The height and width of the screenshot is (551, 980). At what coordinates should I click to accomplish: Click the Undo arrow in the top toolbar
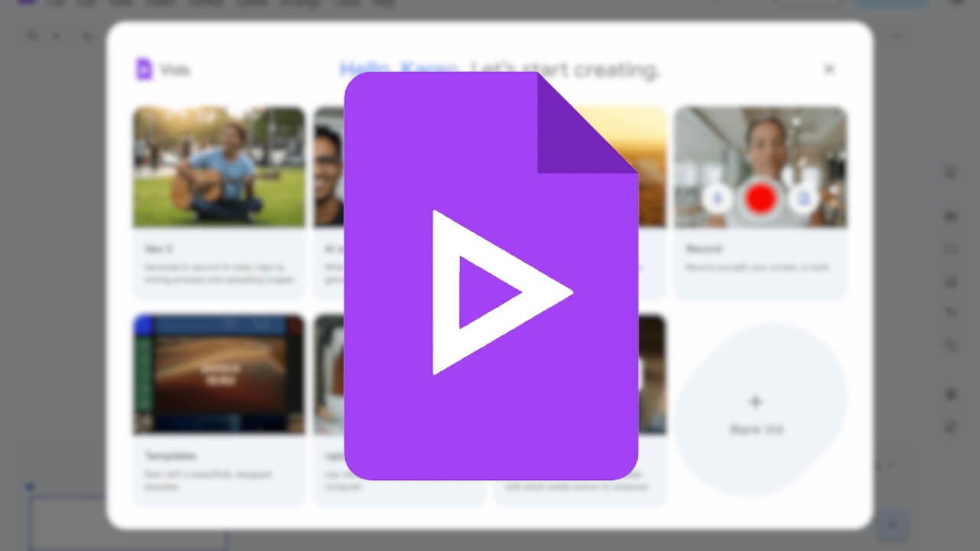[x=57, y=36]
